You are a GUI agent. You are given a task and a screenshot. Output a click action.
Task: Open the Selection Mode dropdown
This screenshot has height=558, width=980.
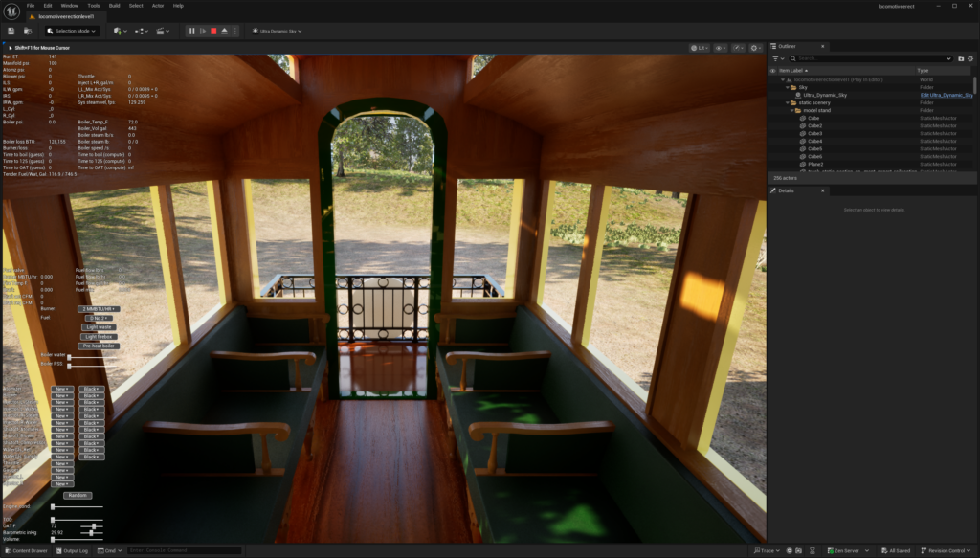point(71,31)
